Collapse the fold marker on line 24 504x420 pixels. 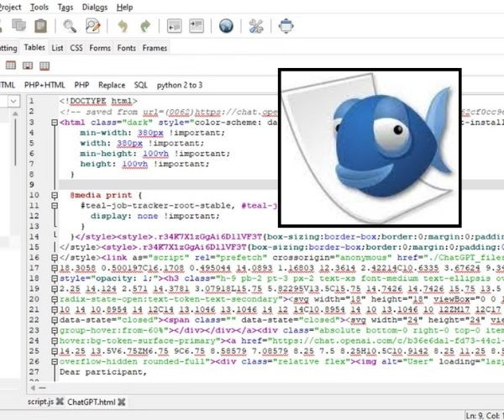(x=55, y=341)
